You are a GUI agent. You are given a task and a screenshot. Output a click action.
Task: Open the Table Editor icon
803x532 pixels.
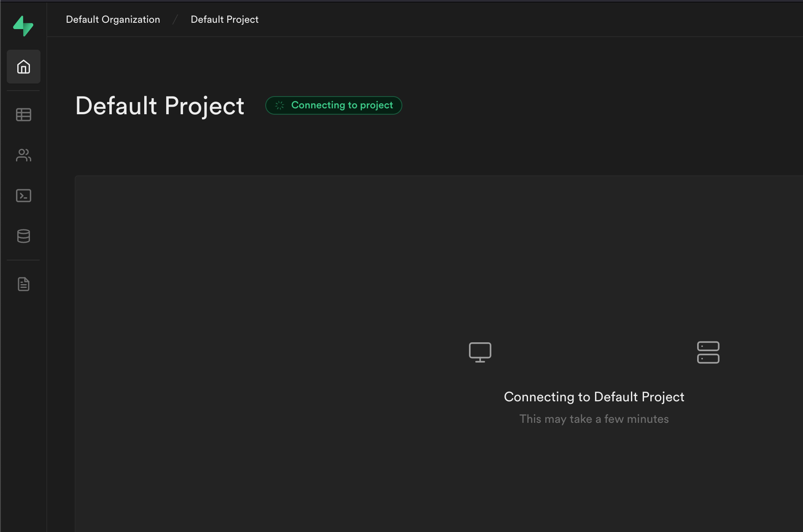[24, 115]
